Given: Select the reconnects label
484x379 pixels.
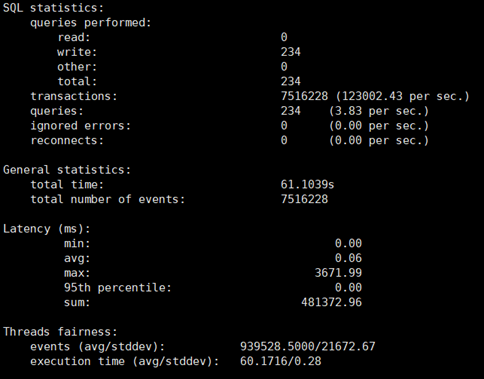Looking at the screenshot, I should (x=67, y=141).
